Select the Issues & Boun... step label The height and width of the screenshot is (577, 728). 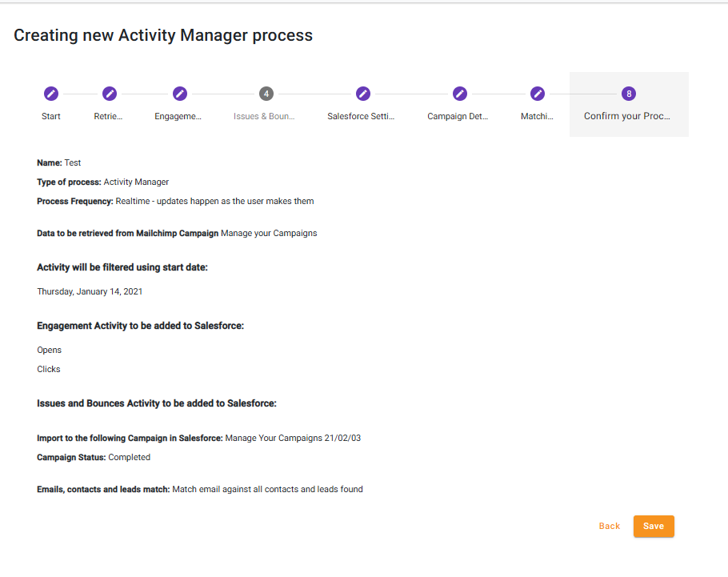(x=264, y=116)
